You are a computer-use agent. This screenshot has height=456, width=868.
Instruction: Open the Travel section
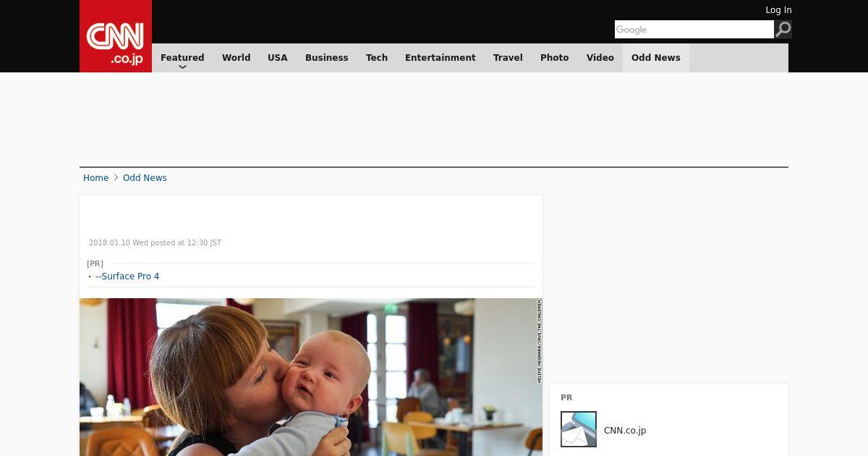tap(508, 58)
